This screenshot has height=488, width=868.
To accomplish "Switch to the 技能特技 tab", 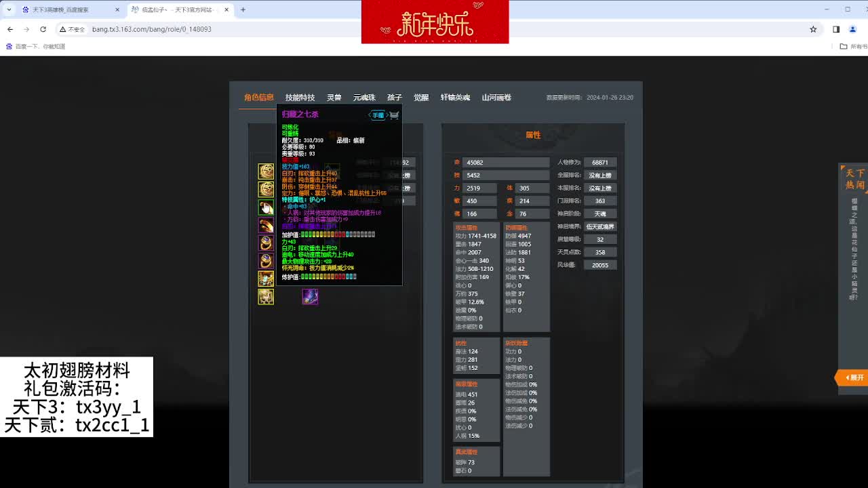I will [x=300, y=98].
